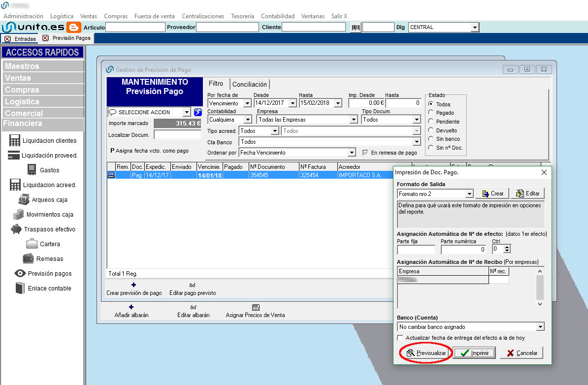The height and width of the screenshot is (385, 588).
Task: Click the barcode scanner icon
Action: 356,28
